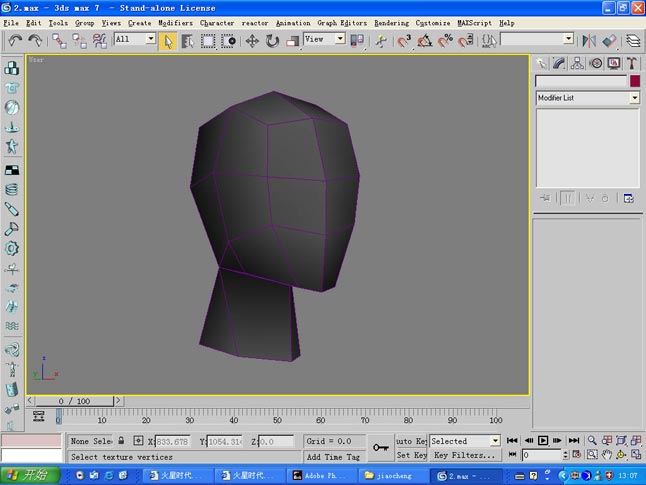
Task: Click Add Time Tag
Action: 333,457
